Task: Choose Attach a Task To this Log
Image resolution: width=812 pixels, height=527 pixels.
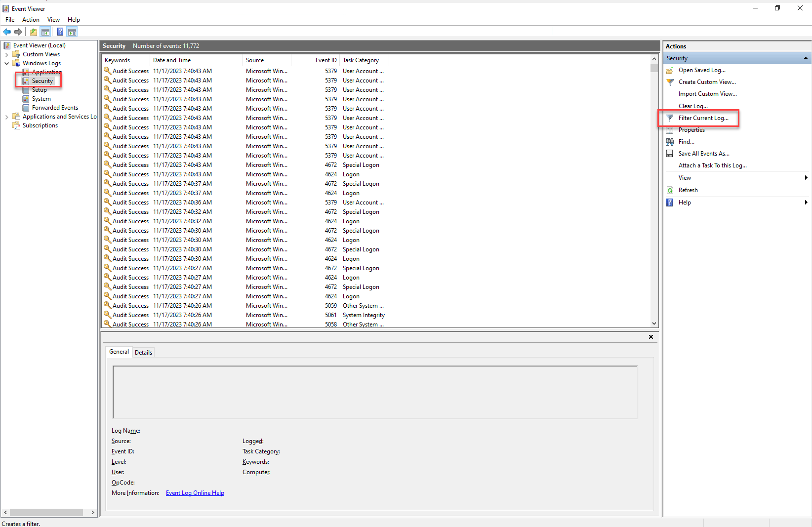Action: click(713, 165)
